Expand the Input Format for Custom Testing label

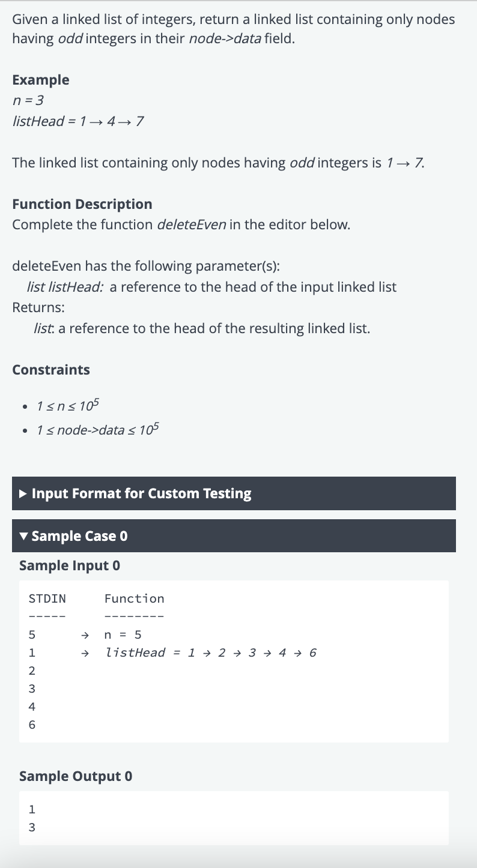(x=141, y=493)
